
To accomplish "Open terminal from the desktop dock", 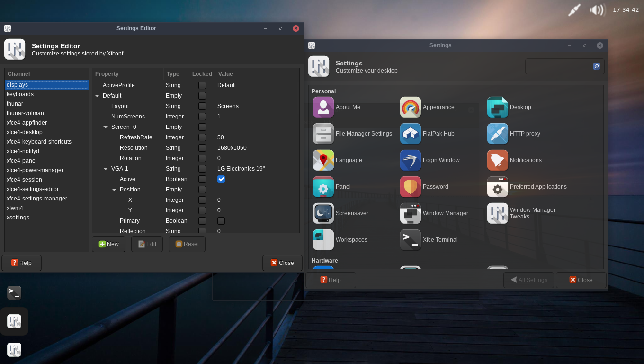I will point(14,293).
